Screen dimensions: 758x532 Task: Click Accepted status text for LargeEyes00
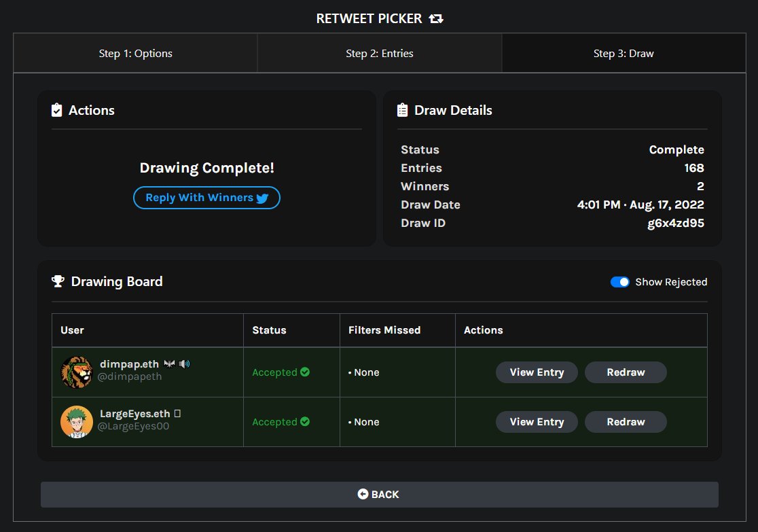274,422
